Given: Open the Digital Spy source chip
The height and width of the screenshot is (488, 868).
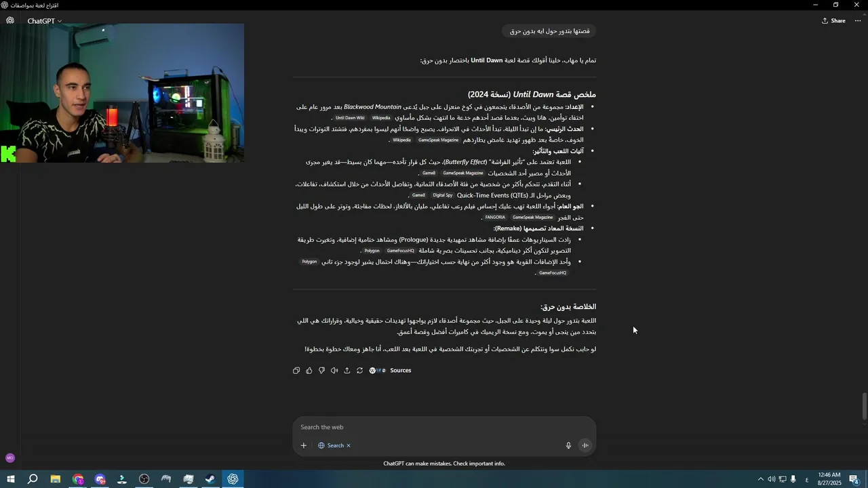Looking at the screenshot, I should 442,195.
